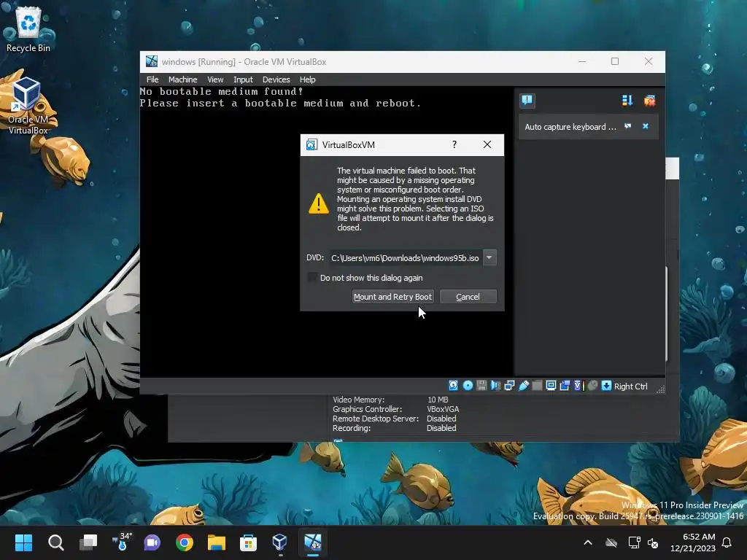Expand the system tray hidden icons chevron
The image size is (747, 560).
588,542
